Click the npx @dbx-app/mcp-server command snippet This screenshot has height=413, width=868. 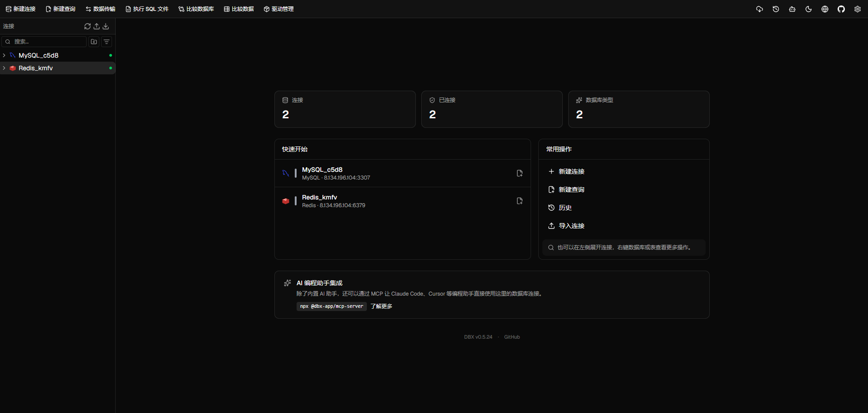[x=332, y=306]
